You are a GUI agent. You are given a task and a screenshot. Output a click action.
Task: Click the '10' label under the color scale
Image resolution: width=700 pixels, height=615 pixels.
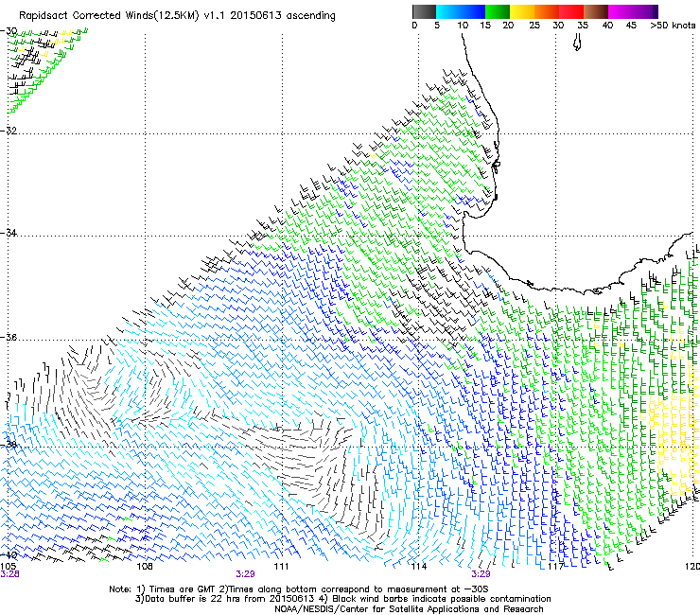point(463,26)
